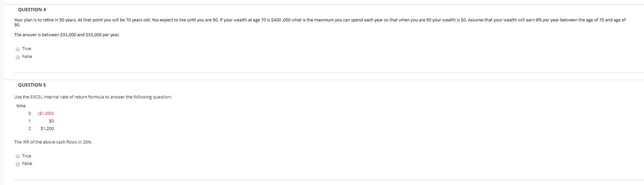Click the time period 0 cell
This screenshot has height=185, width=644.
point(30,114)
